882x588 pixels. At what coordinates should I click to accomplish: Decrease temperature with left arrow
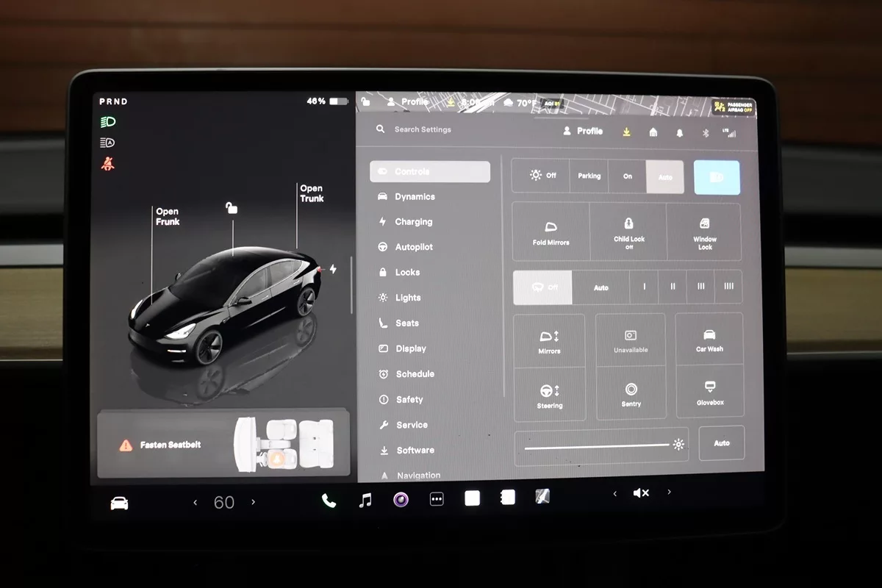(x=195, y=503)
